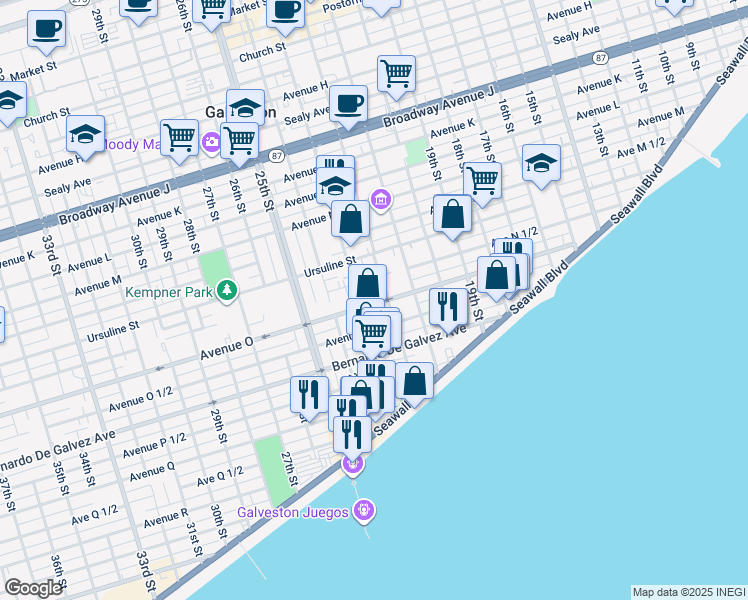This screenshot has height=600, width=748.
Task: Select the shopping cart marker near 17th St
Action: click(x=482, y=181)
